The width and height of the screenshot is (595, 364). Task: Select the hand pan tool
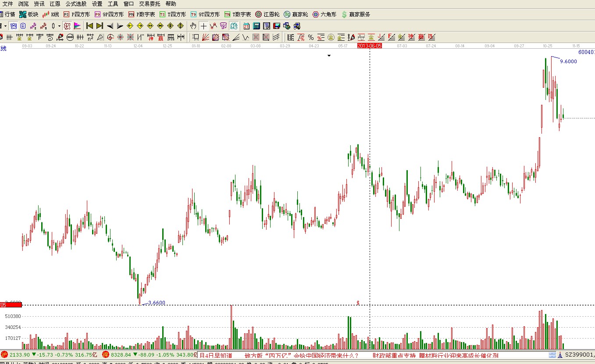(193, 26)
